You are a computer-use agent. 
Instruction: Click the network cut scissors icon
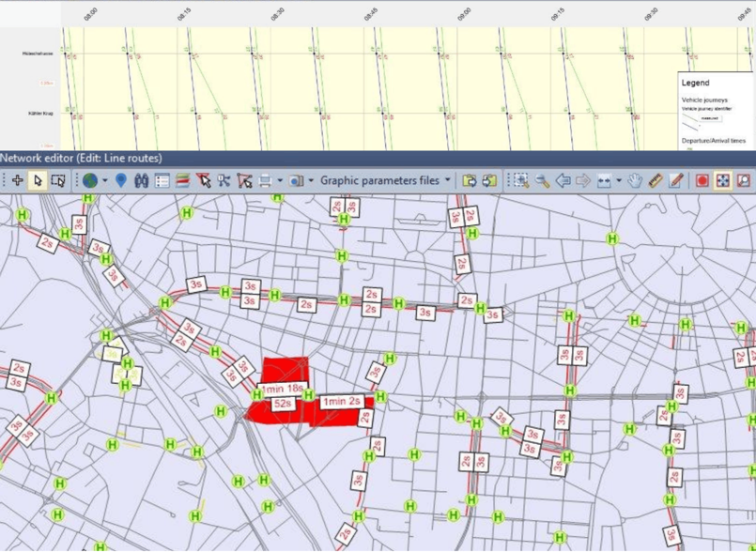224,181
